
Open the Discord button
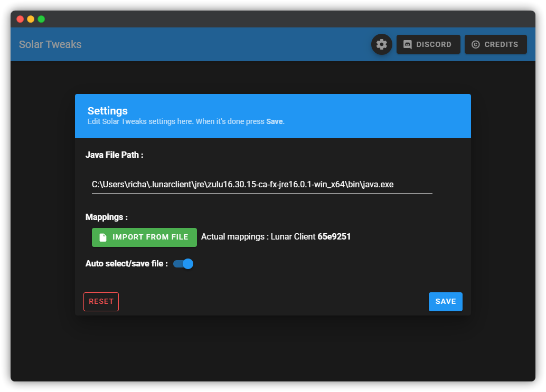[428, 44]
